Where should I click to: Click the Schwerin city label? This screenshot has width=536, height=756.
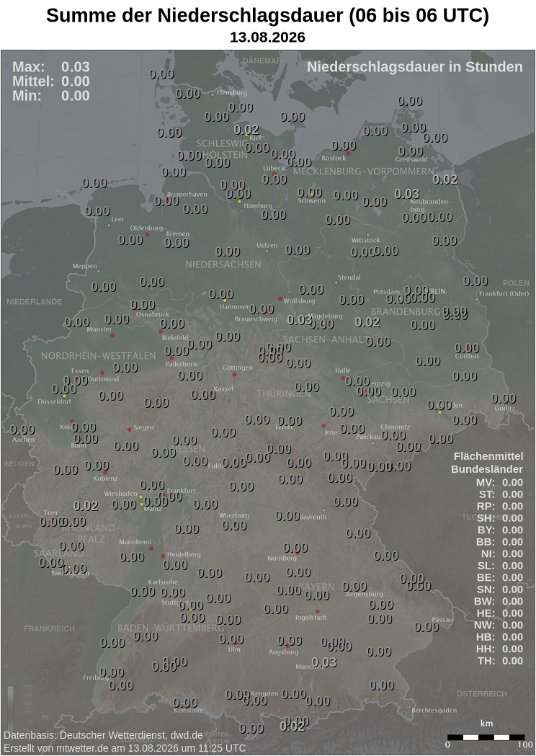[312, 200]
